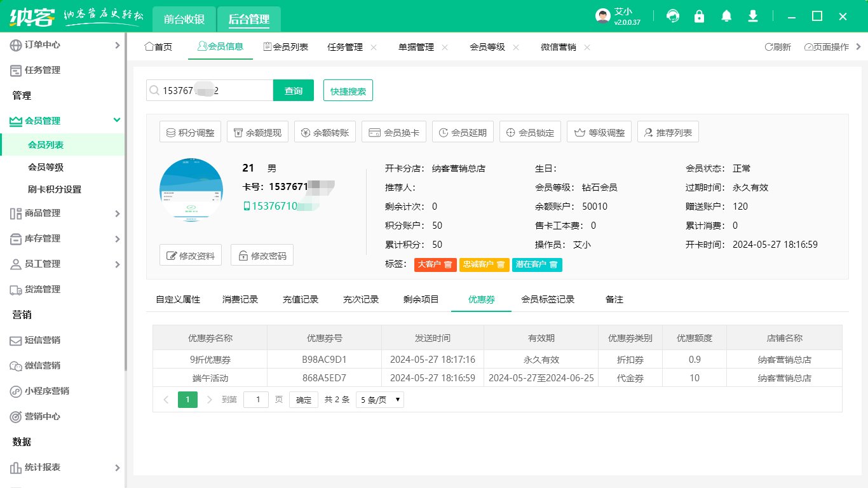Screen dimensions: 868x488
Task: Open the 5条/页 page size dropdown
Action: tap(379, 399)
